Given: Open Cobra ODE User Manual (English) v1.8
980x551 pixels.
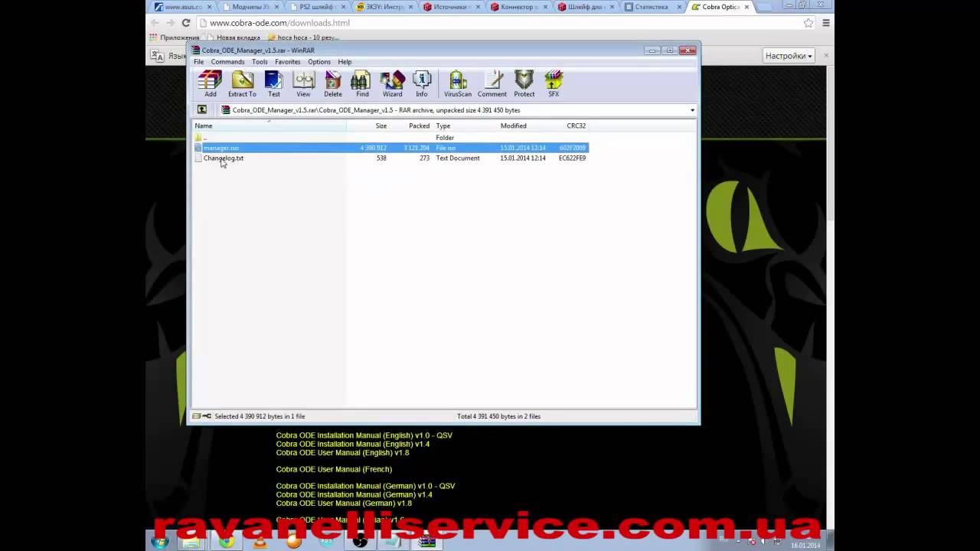Looking at the screenshot, I should pyautogui.click(x=342, y=452).
